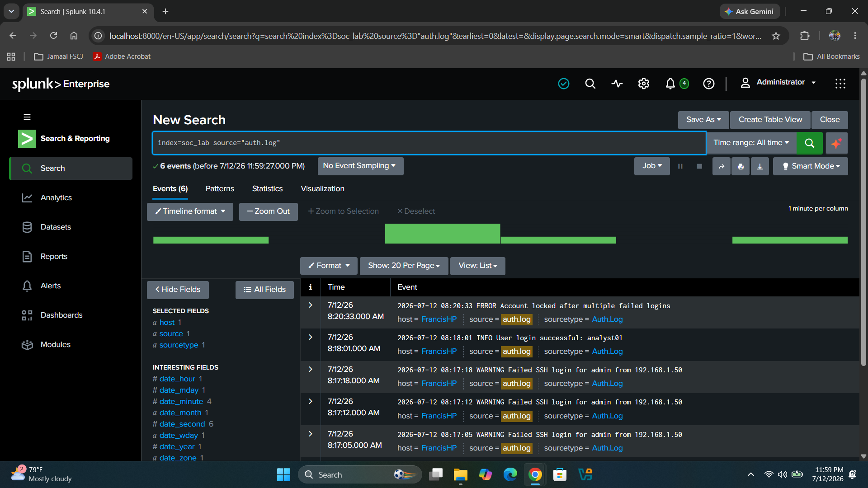Reload the browser page
This screenshot has height=488, width=868.
coord(53,36)
